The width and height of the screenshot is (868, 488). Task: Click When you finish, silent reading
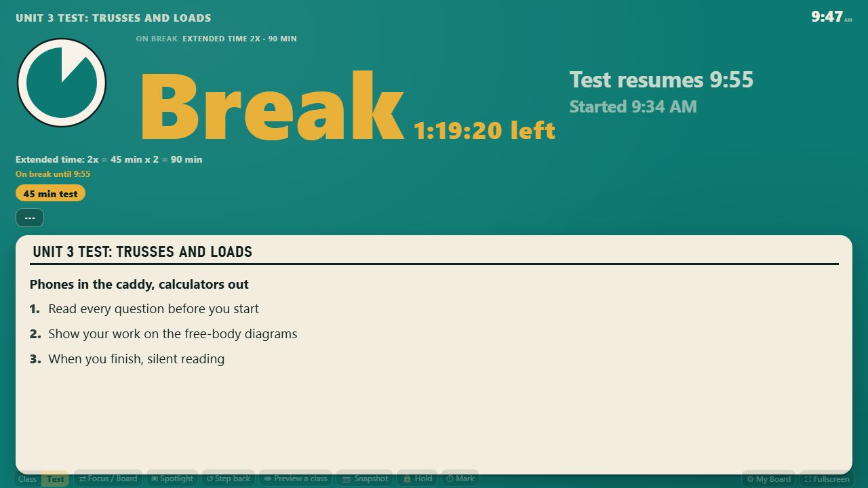pyautogui.click(x=136, y=359)
